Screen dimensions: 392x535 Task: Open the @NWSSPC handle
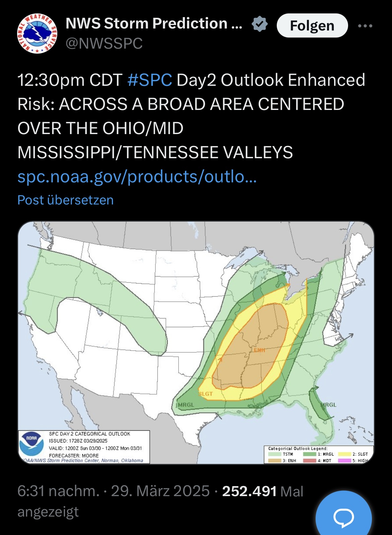coord(104,44)
